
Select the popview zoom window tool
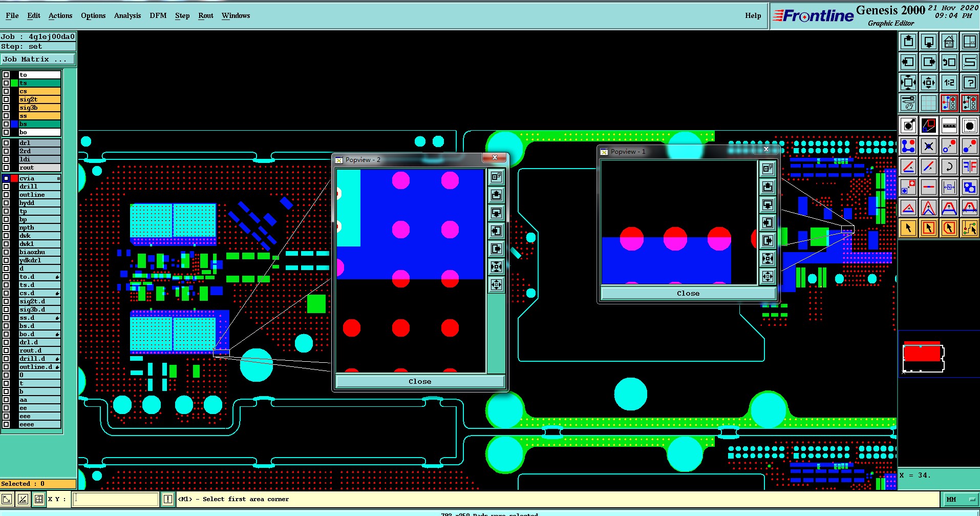tap(929, 125)
